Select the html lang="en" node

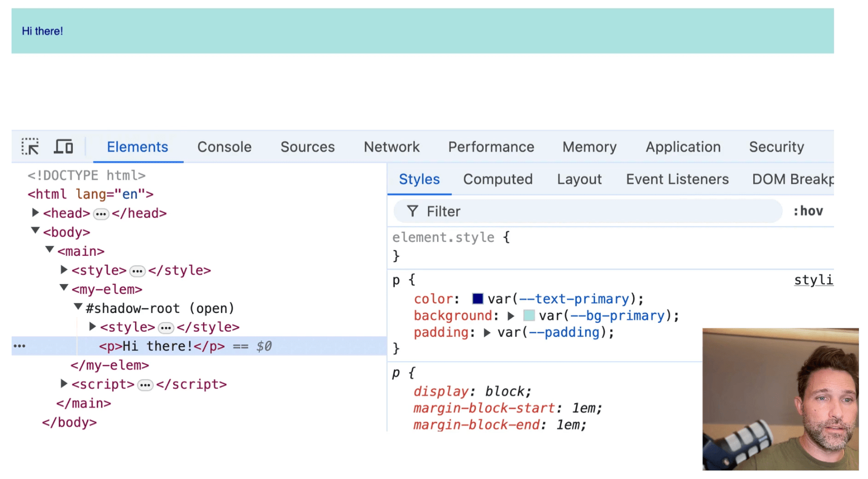(90, 194)
